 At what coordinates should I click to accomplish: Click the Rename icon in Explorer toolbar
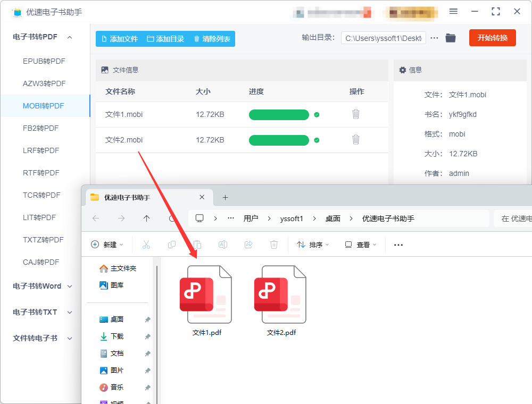pyautogui.click(x=223, y=245)
